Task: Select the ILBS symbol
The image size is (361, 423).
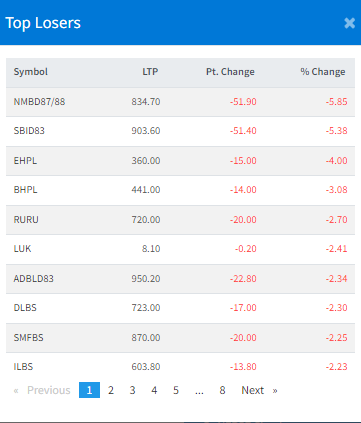Action: point(23,367)
